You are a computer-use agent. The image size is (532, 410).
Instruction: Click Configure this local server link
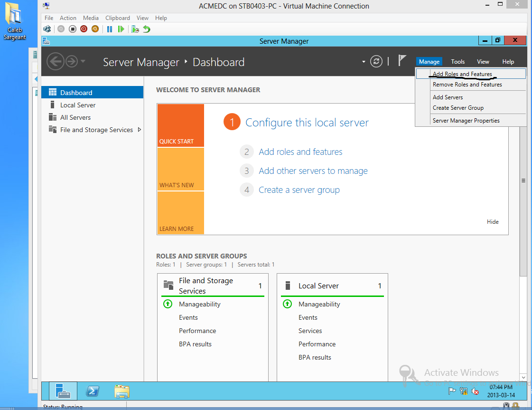point(307,122)
